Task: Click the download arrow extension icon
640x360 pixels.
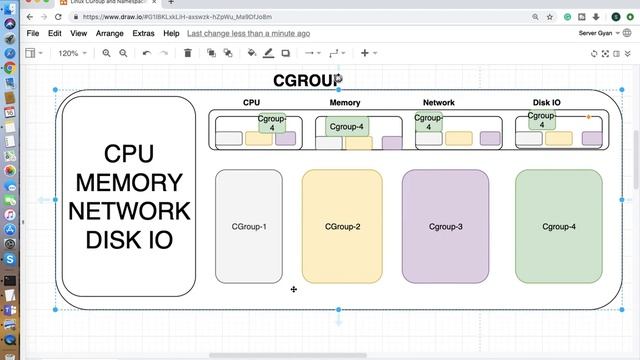Action: [x=596, y=17]
